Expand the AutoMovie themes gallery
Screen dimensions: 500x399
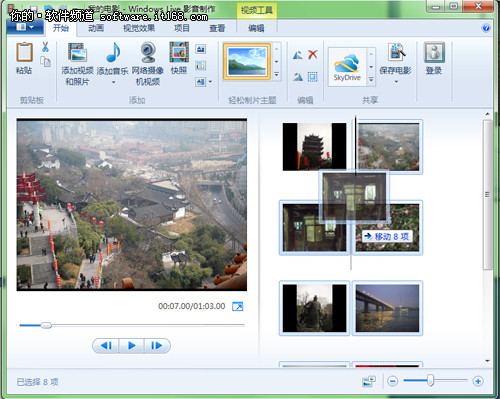coord(276,74)
